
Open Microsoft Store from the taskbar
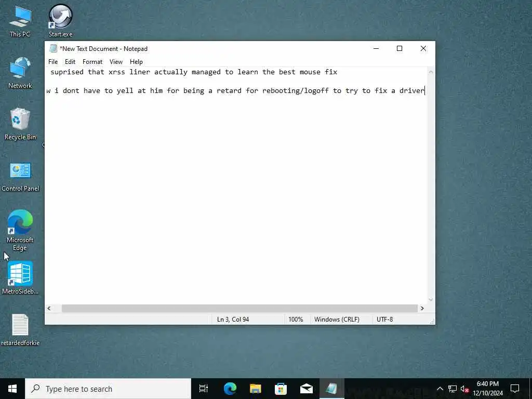tap(281, 389)
